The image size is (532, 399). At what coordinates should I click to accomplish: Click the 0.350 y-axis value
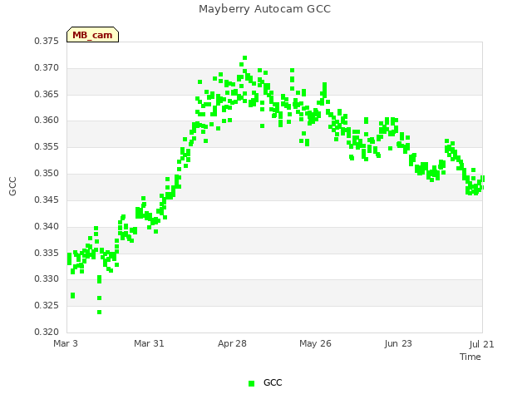coord(47,174)
